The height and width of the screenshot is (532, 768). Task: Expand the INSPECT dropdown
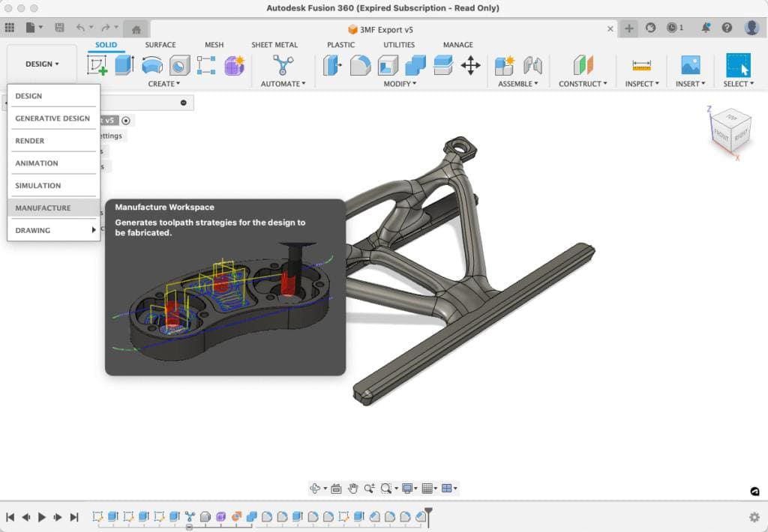click(642, 84)
